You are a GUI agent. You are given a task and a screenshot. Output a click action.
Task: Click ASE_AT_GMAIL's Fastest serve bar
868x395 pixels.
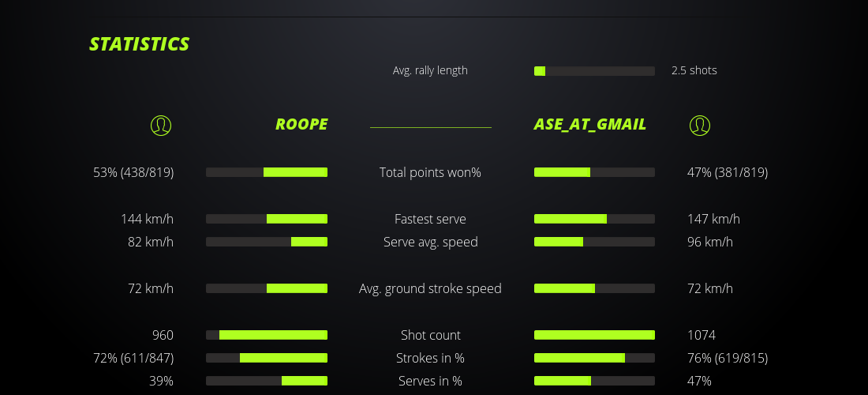tap(594, 219)
